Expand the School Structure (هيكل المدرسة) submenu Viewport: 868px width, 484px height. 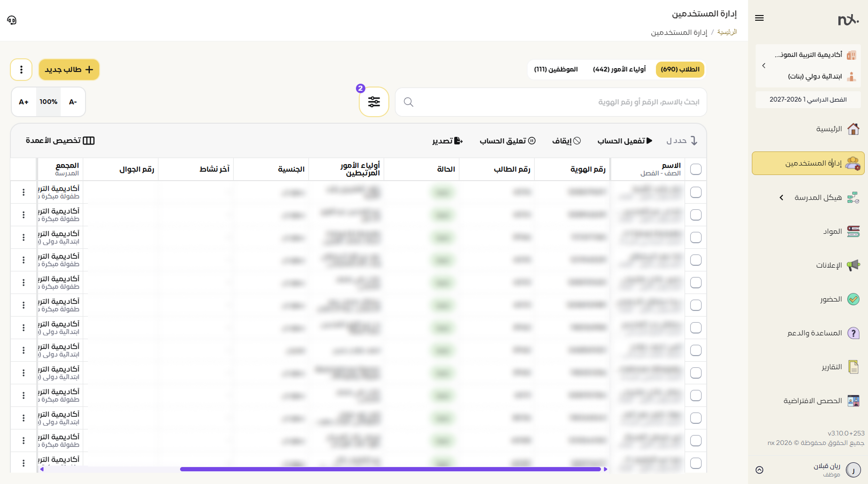781,198
